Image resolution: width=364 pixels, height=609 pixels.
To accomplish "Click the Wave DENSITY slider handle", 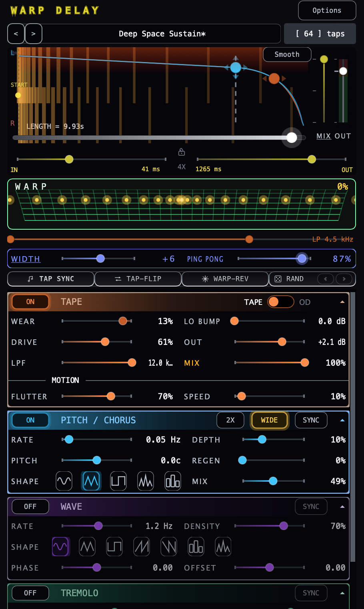I will pyautogui.click(x=284, y=526).
